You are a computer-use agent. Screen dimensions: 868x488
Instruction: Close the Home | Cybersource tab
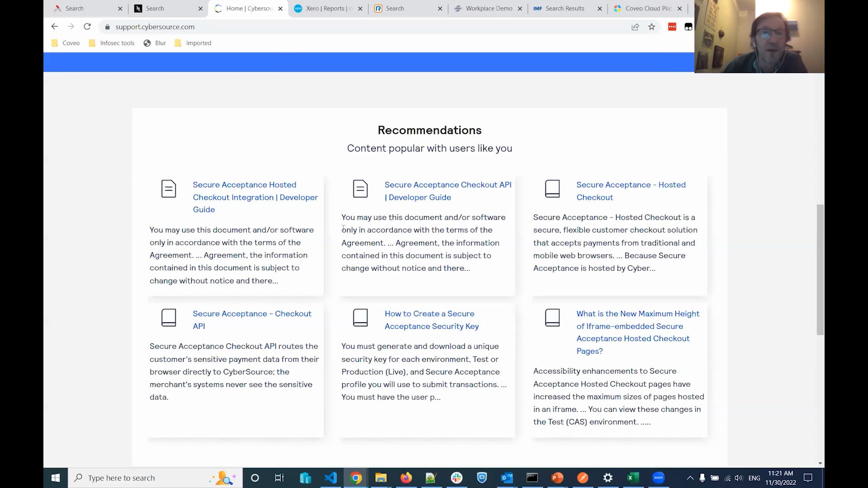(x=280, y=9)
